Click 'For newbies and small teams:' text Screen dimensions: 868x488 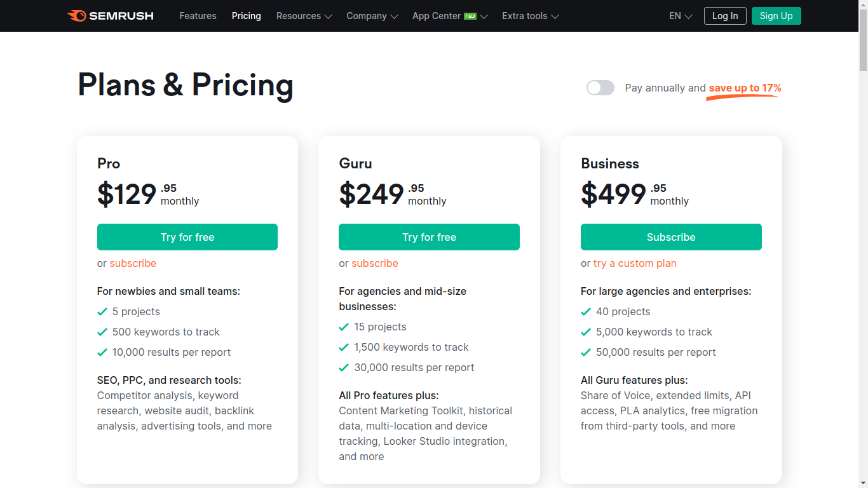(x=168, y=291)
